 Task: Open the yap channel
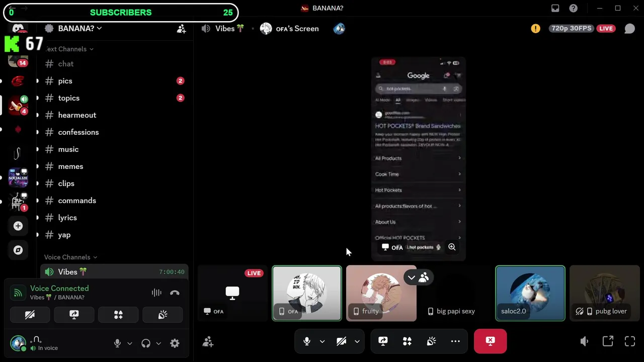point(114,235)
